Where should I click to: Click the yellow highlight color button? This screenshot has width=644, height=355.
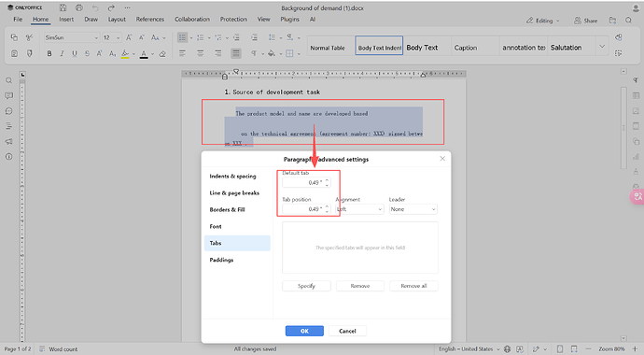(125, 53)
